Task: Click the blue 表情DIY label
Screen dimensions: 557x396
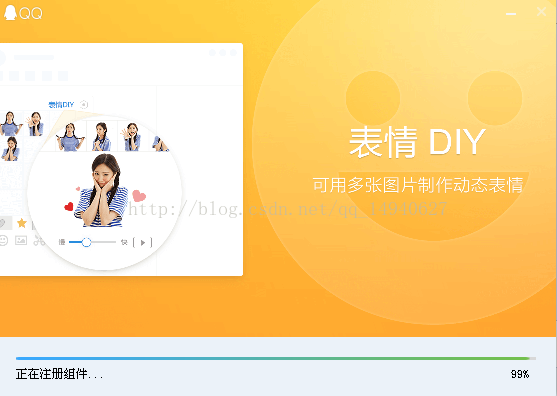Action: (61, 104)
